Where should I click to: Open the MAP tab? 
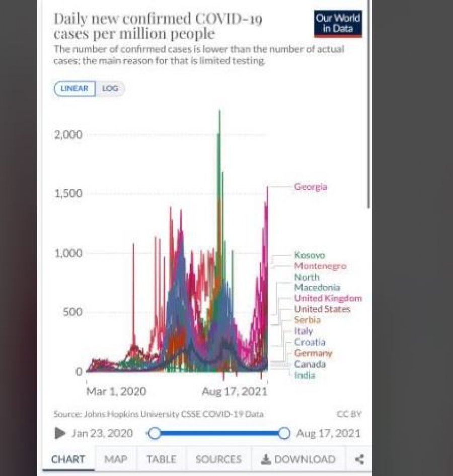click(x=116, y=459)
